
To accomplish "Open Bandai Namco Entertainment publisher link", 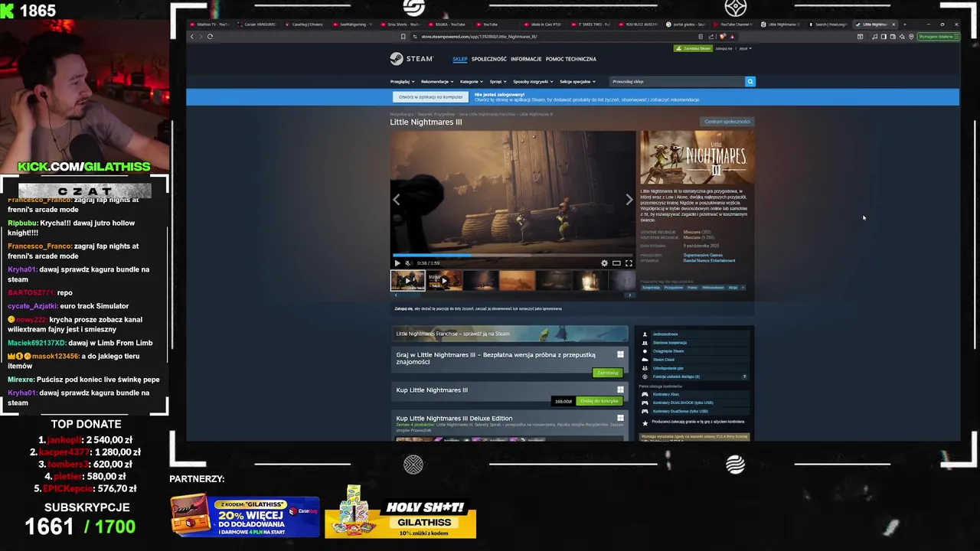I will point(709,260).
